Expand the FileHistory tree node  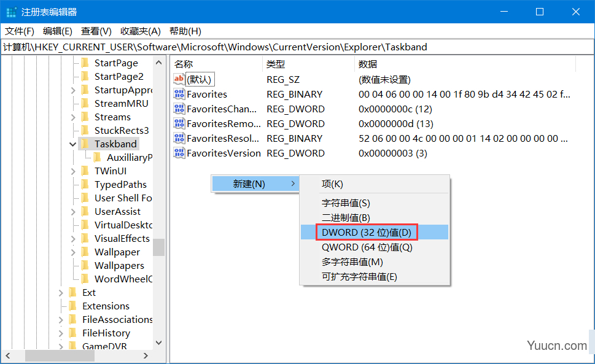(x=61, y=333)
